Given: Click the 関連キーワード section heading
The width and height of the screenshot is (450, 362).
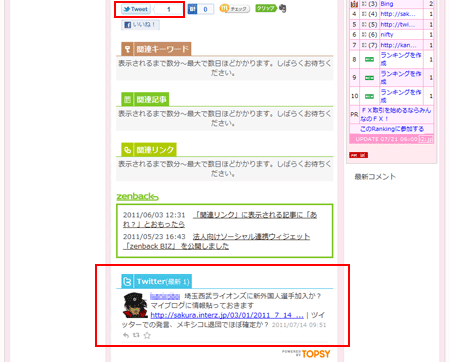Looking at the screenshot, I should pos(162,49).
